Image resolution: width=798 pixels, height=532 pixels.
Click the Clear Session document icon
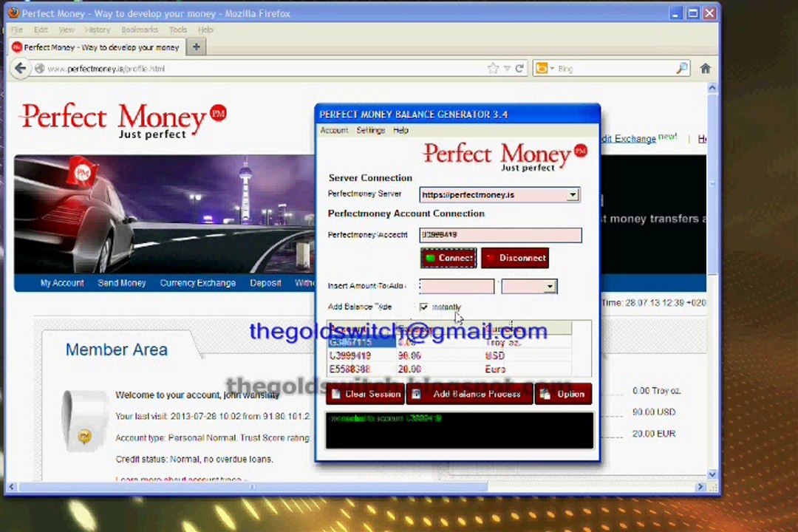coord(336,394)
